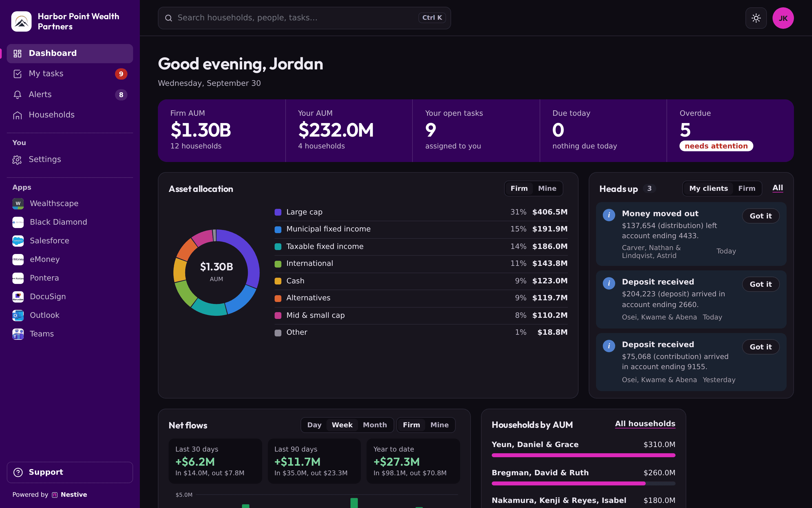
Task: Open Yeun, Daniel & Grace household
Action: (x=583, y=449)
